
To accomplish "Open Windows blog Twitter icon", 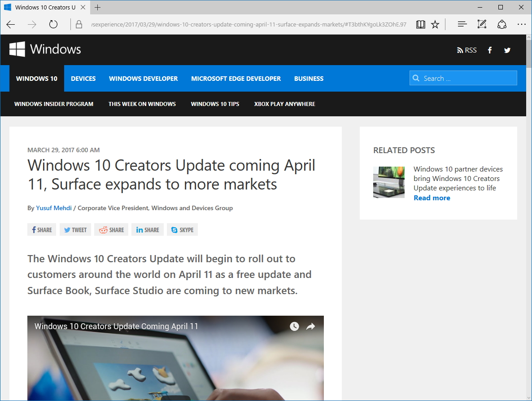I will (507, 50).
